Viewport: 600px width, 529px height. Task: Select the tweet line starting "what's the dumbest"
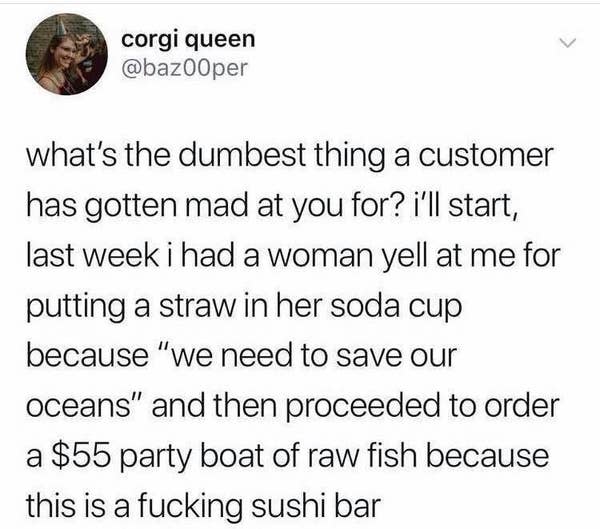(290, 156)
